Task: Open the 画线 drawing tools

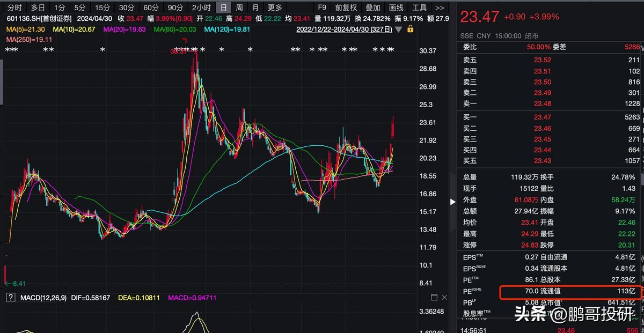Action: (396, 8)
